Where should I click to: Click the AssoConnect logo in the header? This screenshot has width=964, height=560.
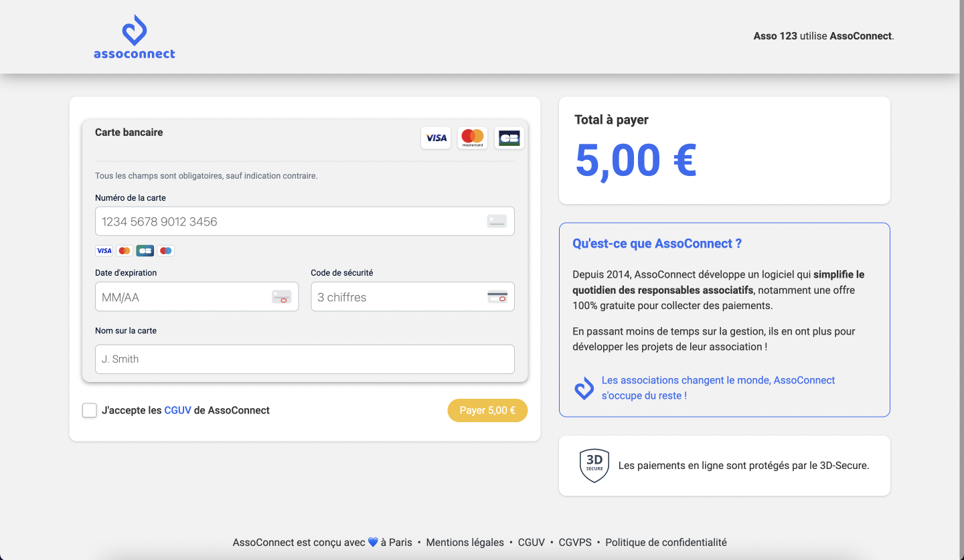(x=135, y=37)
